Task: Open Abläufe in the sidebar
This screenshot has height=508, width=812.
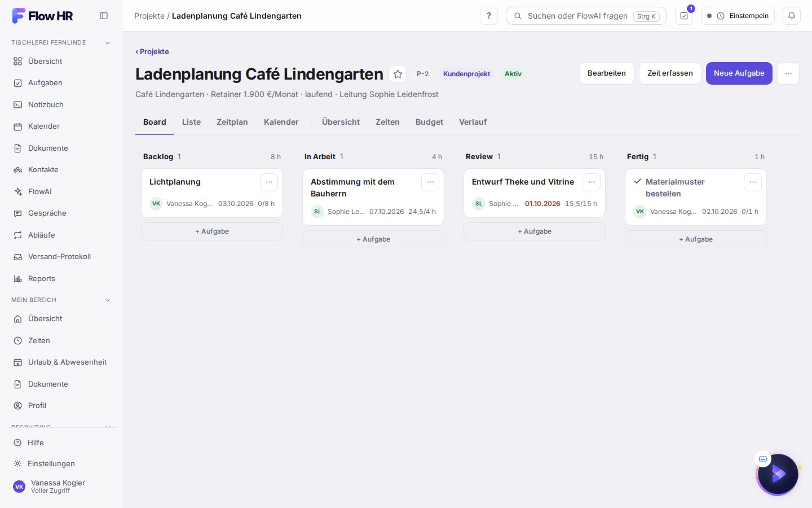Action: click(61, 235)
